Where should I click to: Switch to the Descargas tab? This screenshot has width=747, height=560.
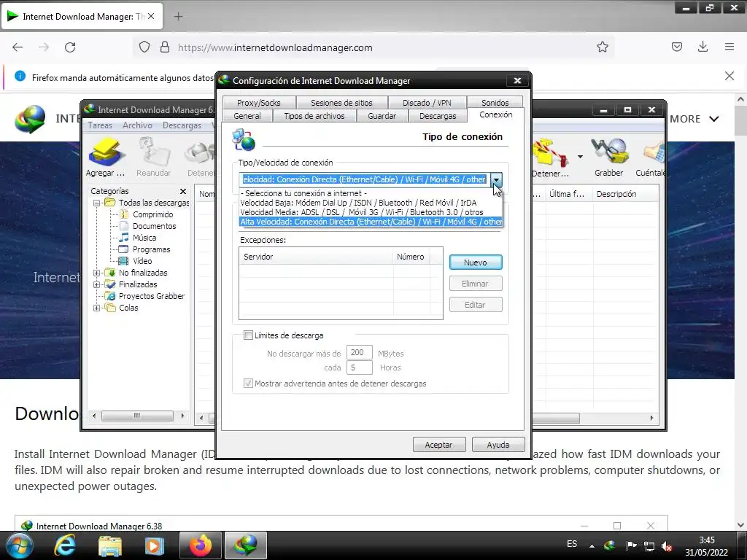click(x=438, y=116)
